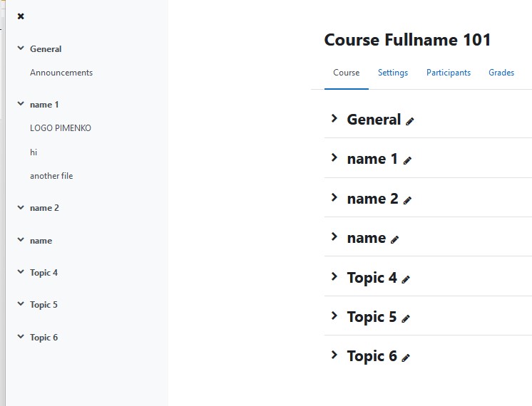The width and height of the screenshot is (532, 406).
Task: Edit Topic 5 title pencil icon
Action: coord(406,318)
